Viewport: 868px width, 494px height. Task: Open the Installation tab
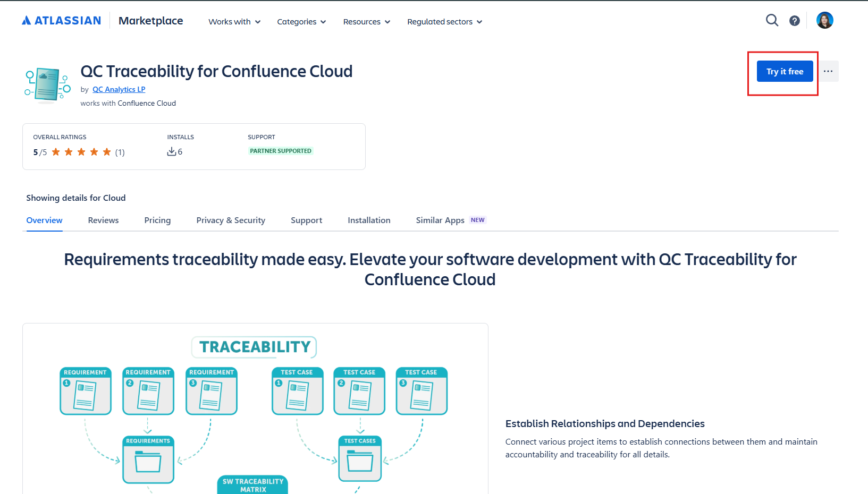click(369, 220)
